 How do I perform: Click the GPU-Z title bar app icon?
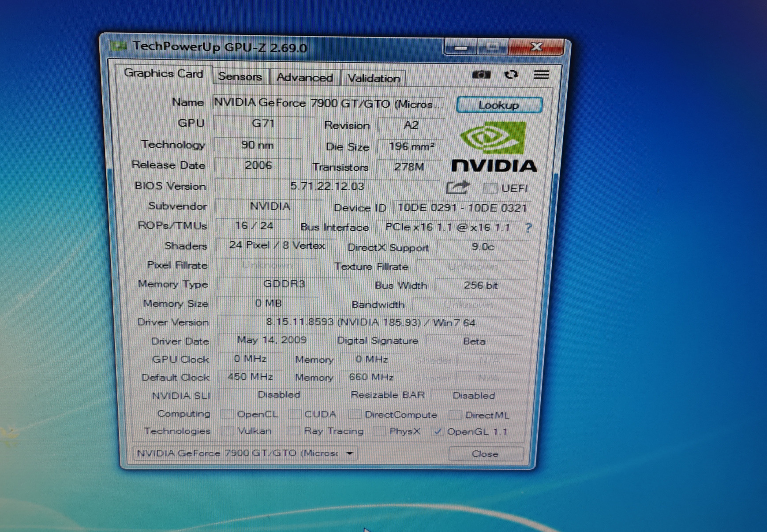tap(118, 46)
